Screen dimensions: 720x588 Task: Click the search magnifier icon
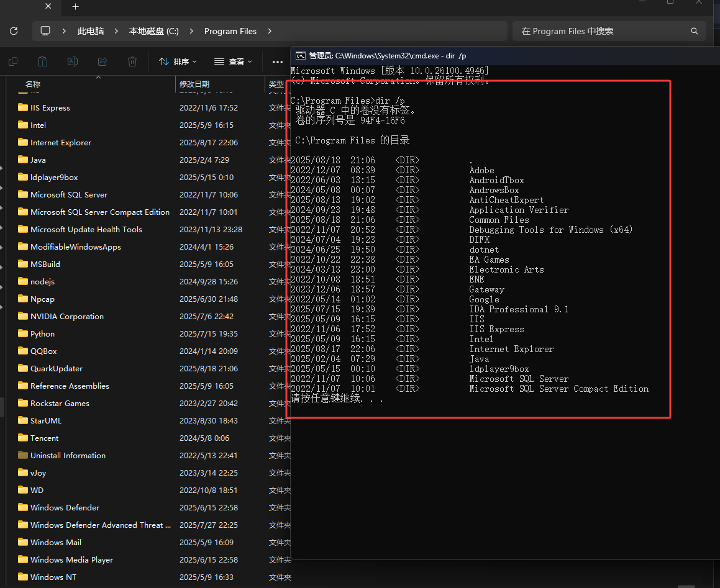click(x=695, y=31)
